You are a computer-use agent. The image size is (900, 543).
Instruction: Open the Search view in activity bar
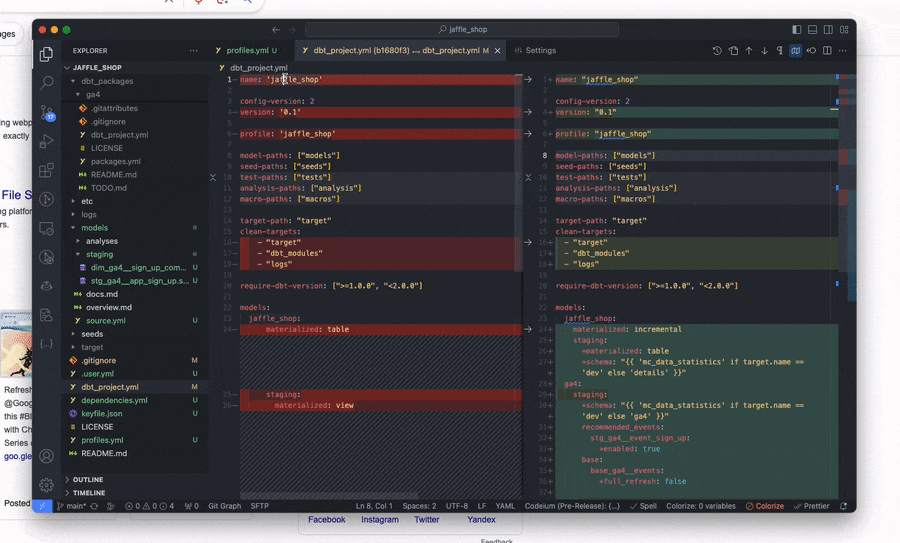(46, 83)
